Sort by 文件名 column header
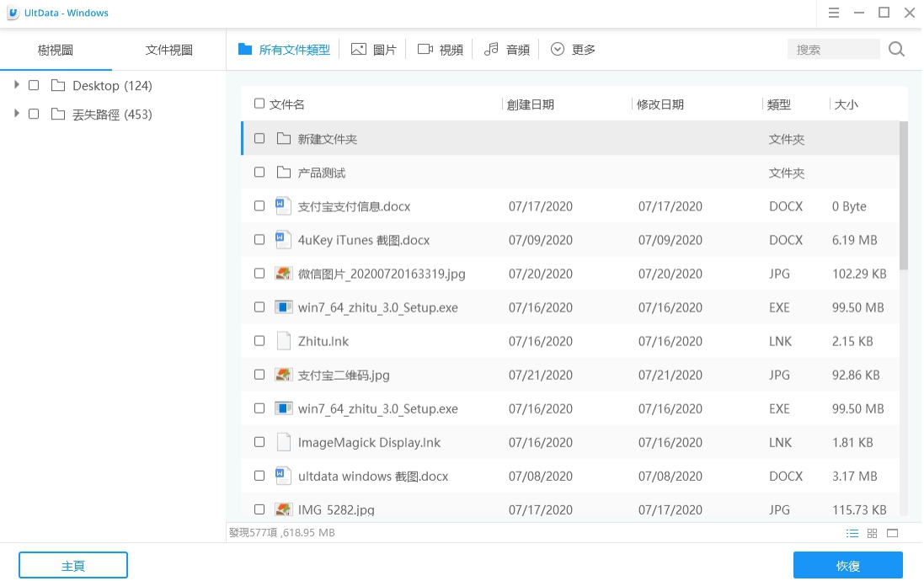The image size is (924, 581). pyautogui.click(x=287, y=104)
